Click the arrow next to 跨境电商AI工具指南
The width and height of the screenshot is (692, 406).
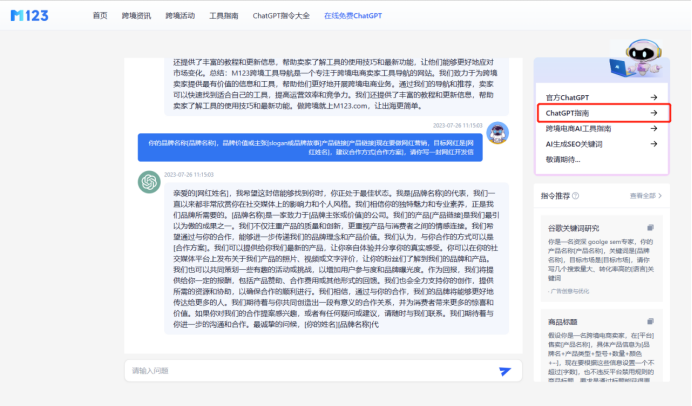coord(654,128)
